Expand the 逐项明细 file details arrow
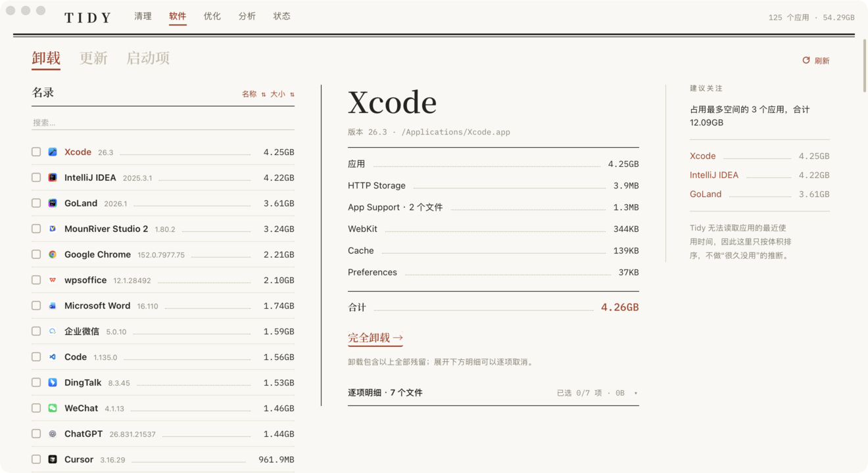The width and height of the screenshot is (868, 473). (x=635, y=394)
